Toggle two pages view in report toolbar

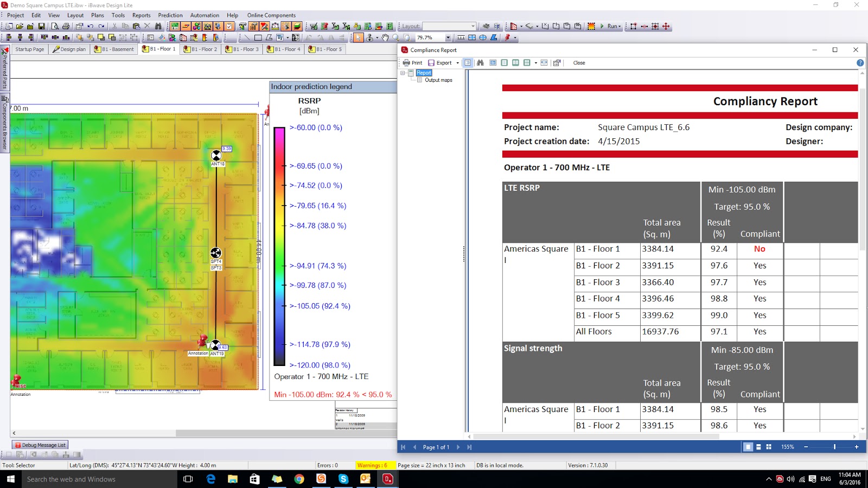pyautogui.click(x=515, y=63)
